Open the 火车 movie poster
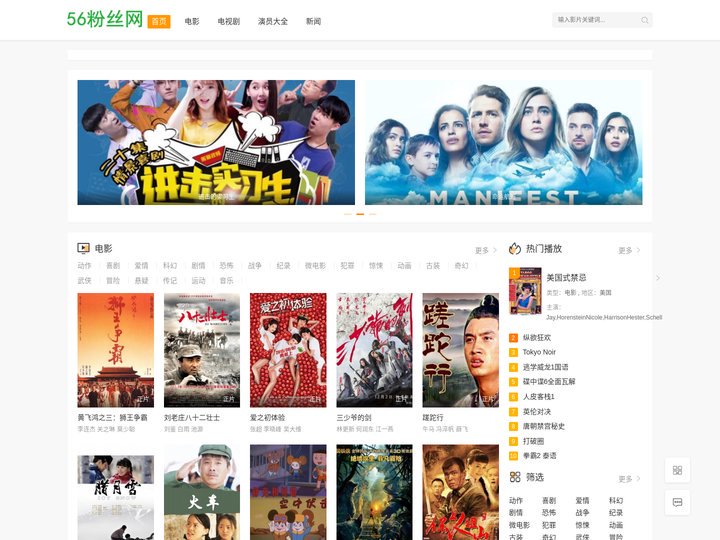Screen dimensions: 720x540 [202, 492]
